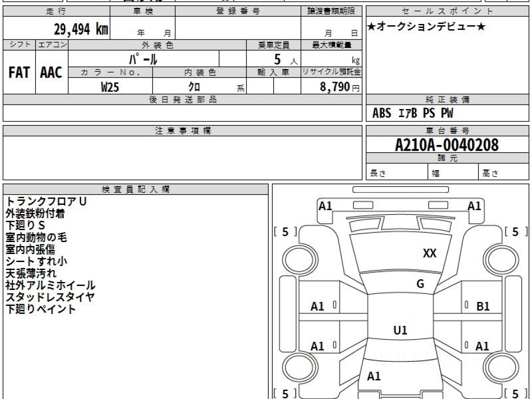
Task: Select the mileage value 29,494 km
Action: click(x=81, y=29)
